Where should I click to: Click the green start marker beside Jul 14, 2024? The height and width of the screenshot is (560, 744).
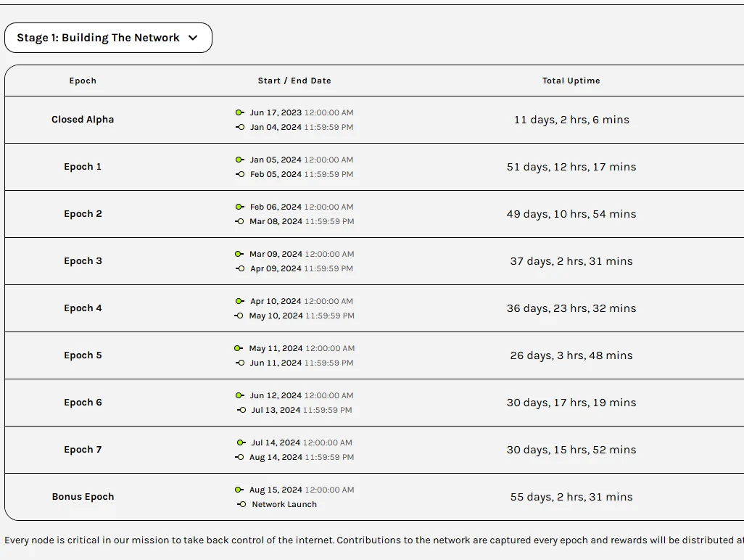click(241, 442)
